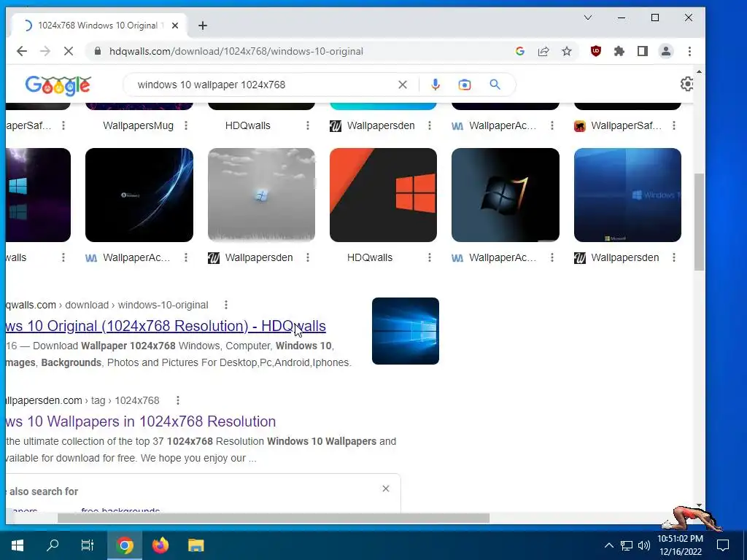
Task: Open the Windows 7 dark logo thumbnail
Action: [x=506, y=195]
